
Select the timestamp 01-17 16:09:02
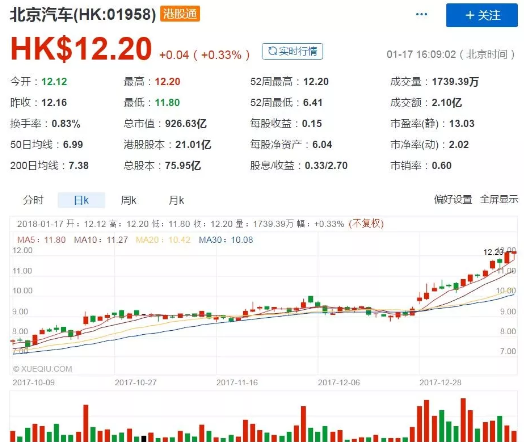pos(421,54)
